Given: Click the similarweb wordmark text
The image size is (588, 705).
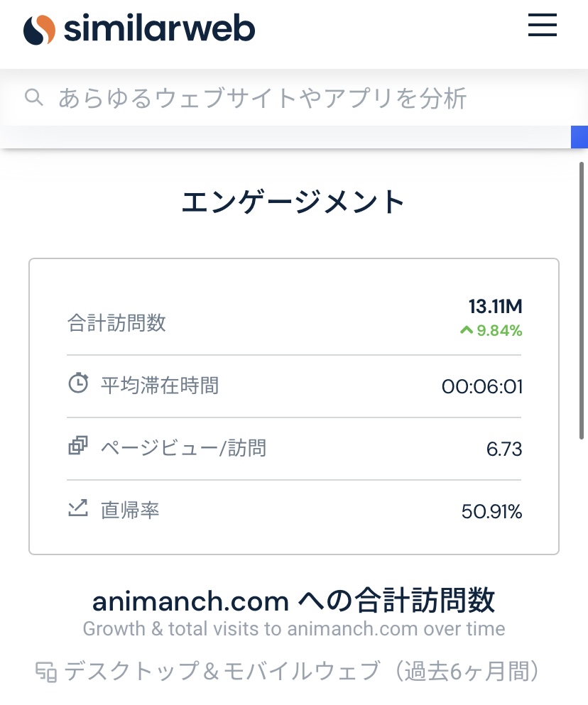Looking at the screenshot, I should click(159, 29).
